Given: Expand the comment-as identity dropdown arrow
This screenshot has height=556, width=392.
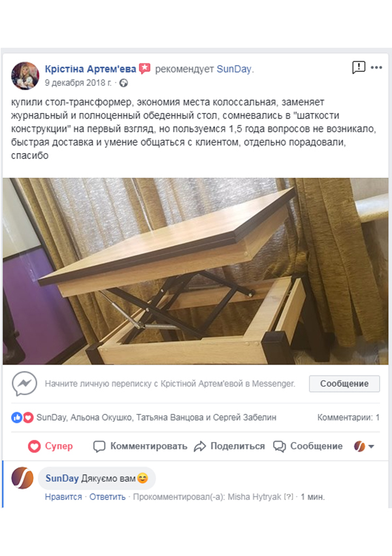Looking at the screenshot, I should coord(371,446).
